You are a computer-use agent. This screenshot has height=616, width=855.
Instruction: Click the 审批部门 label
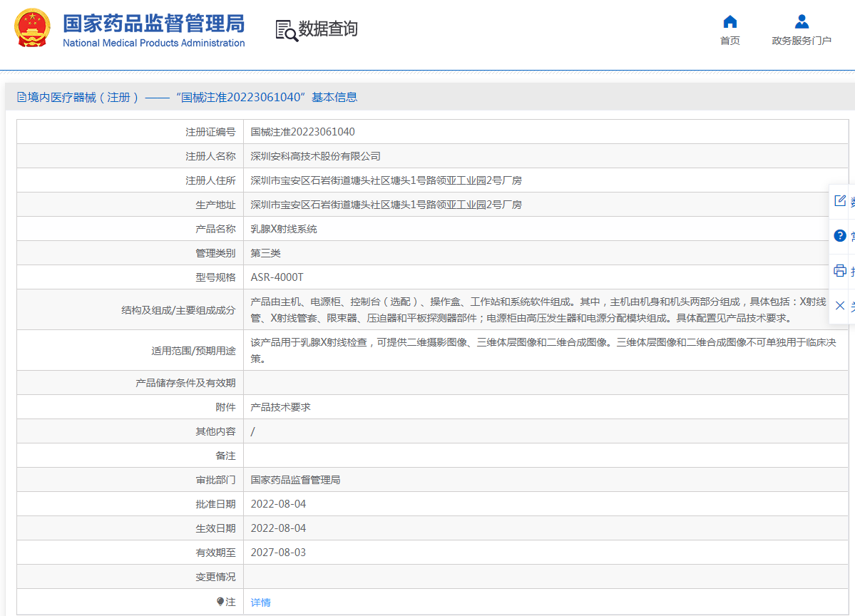click(215, 480)
